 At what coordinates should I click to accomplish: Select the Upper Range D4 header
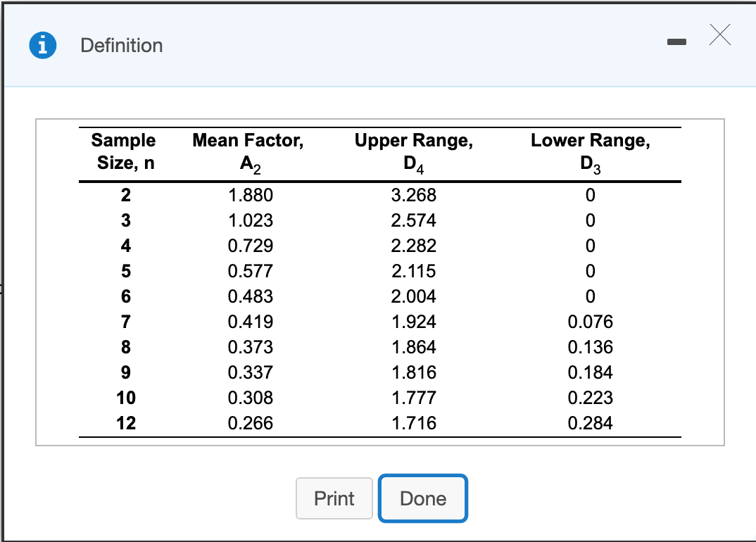point(412,152)
